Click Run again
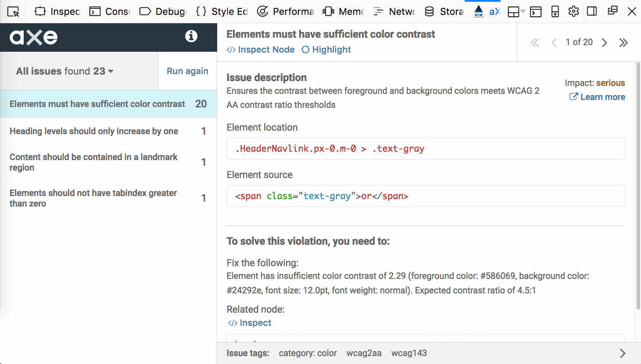 tap(187, 71)
